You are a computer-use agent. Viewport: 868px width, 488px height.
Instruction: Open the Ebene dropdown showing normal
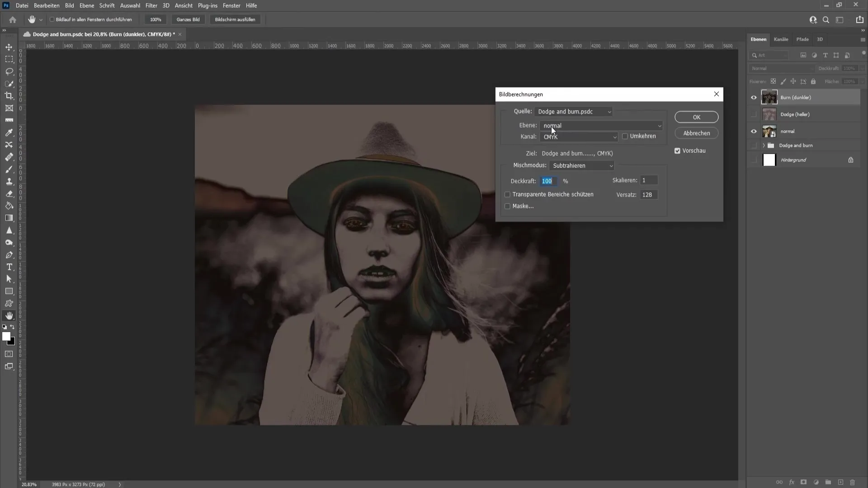coord(602,126)
